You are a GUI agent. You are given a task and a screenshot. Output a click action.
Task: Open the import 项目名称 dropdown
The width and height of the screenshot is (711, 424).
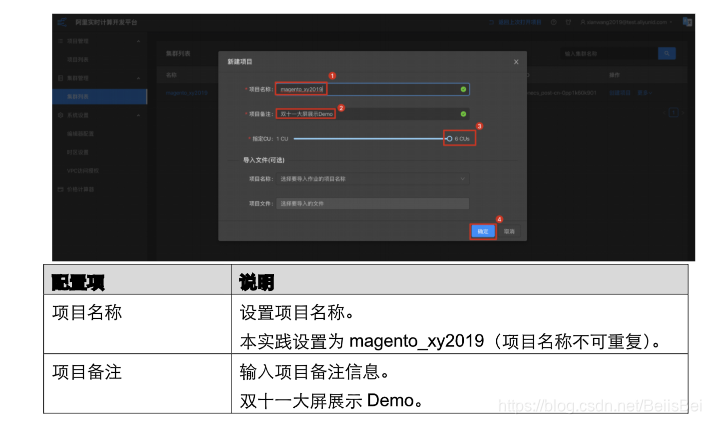(373, 179)
